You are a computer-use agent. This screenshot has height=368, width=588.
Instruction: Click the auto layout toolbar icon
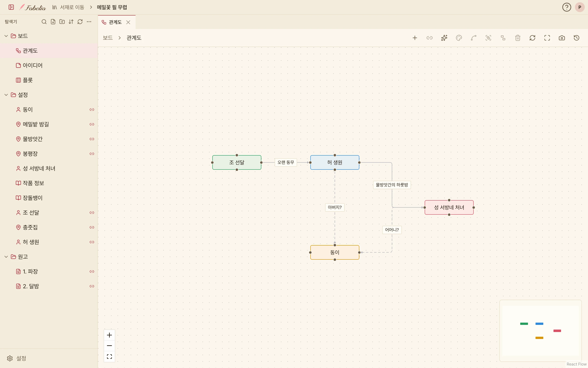pos(503,38)
